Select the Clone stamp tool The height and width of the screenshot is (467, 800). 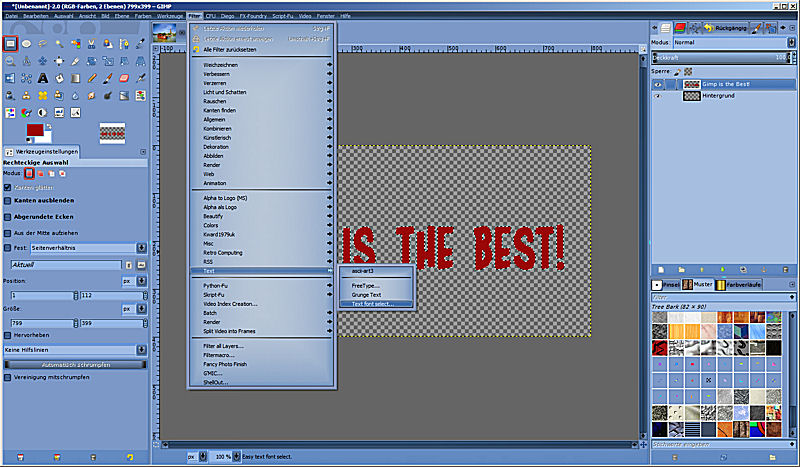(x=27, y=95)
